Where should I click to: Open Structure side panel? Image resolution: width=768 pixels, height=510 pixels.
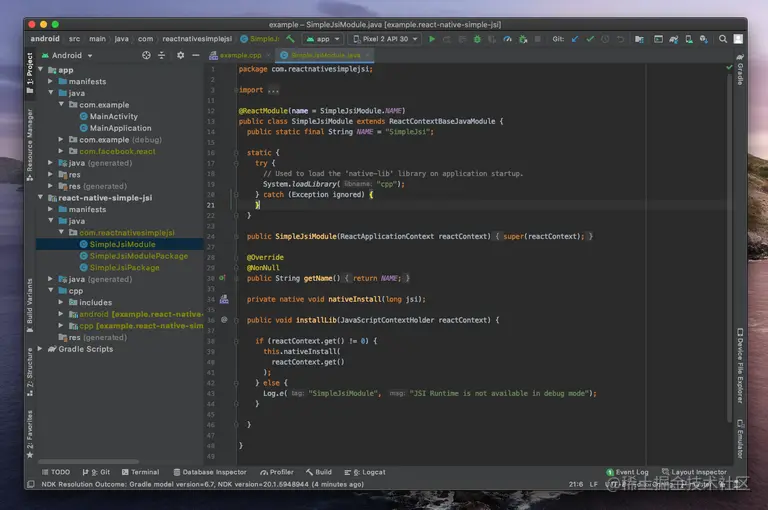click(x=30, y=372)
